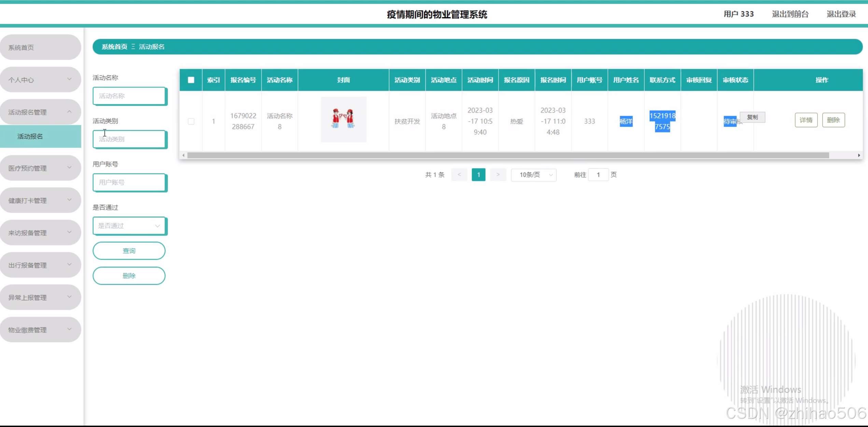Expand the 个人中心 sidebar chevron

[69, 80]
